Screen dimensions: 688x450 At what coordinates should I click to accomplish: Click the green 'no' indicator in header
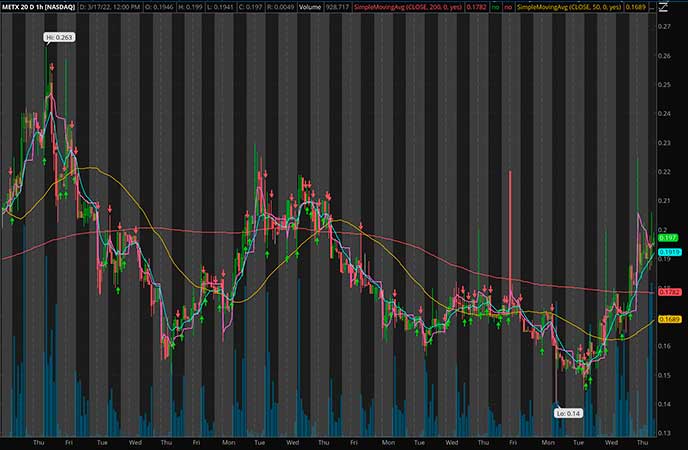tap(495, 7)
